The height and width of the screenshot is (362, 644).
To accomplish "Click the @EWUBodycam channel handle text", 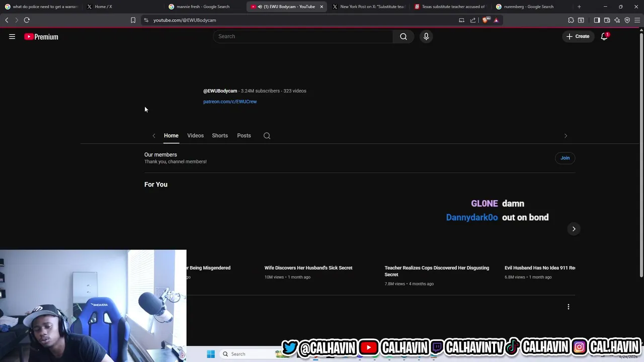I will pos(220,91).
